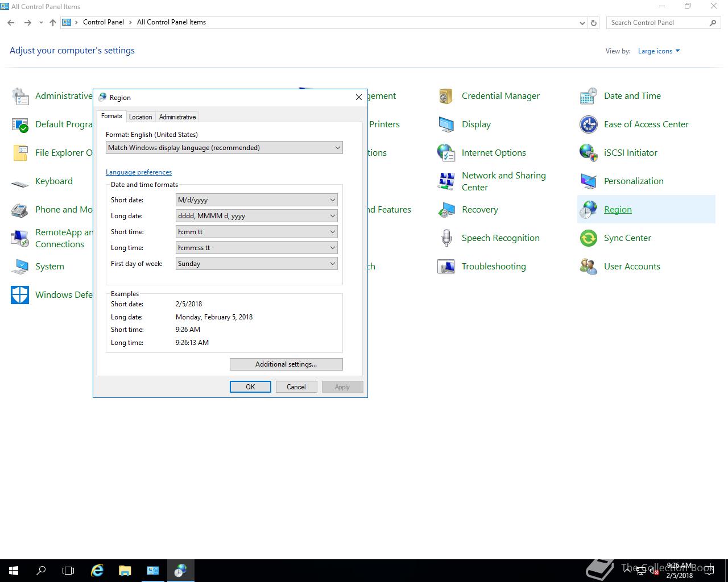Click the taskbar volume speaker icon

pos(653,571)
